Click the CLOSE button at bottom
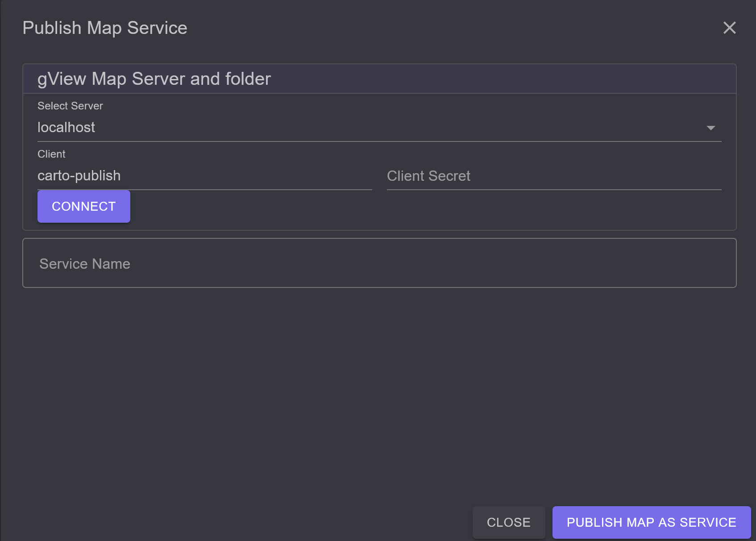756x541 pixels. [x=509, y=522]
